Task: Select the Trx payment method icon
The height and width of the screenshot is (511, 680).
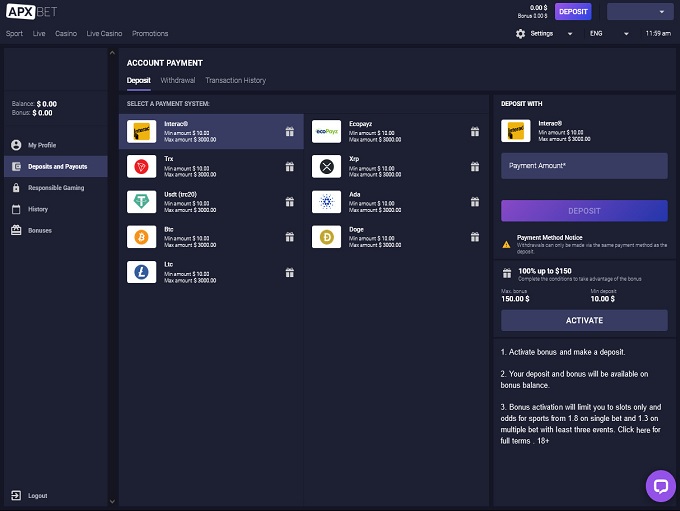Action: point(142,166)
